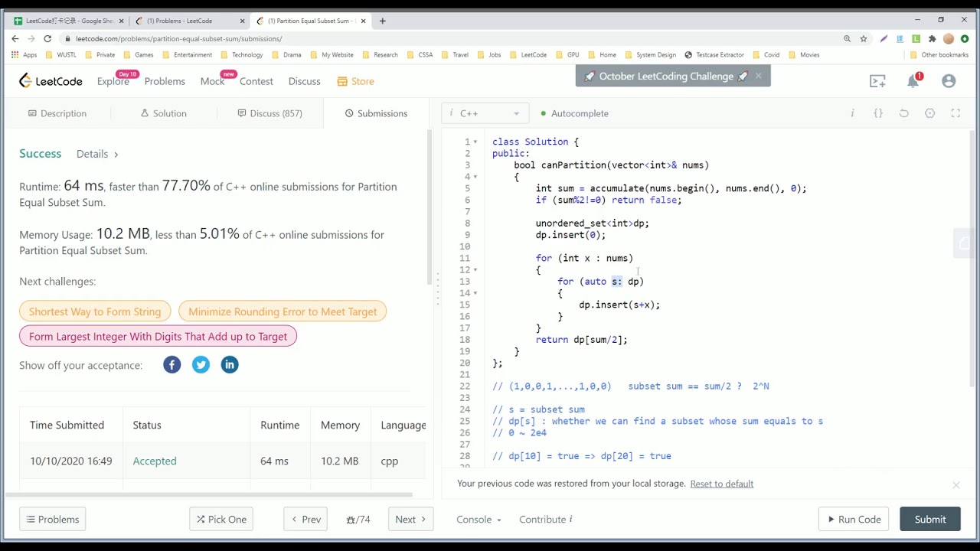Image resolution: width=980 pixels, height=551 pixels.
Task: Collapse code fold at line 1
Action: 475,142
